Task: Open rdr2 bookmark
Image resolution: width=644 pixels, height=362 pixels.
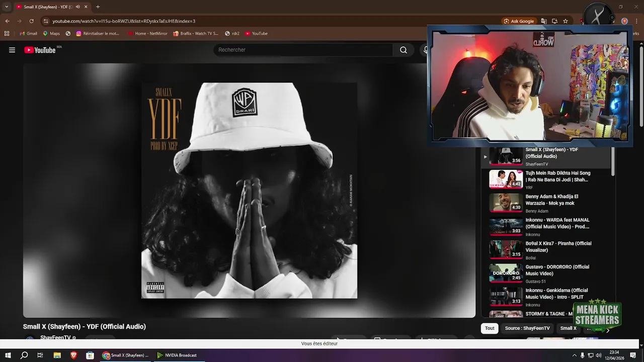Action: point(232,34)
